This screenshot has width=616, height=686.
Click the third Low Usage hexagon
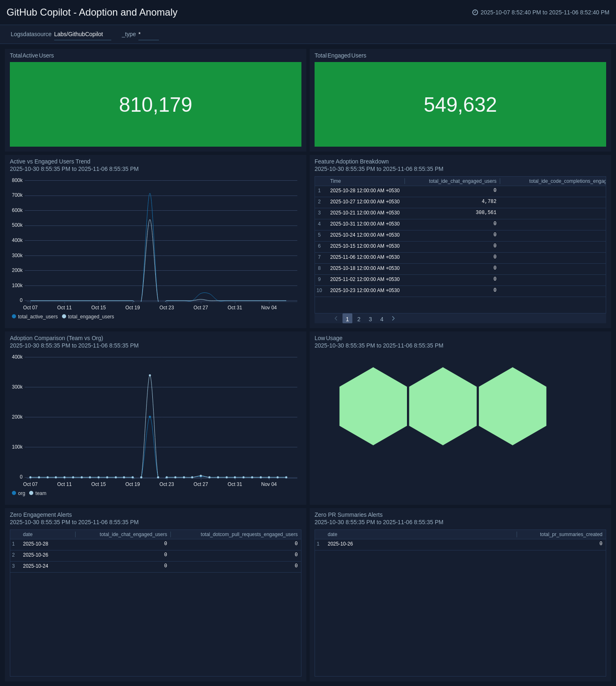pos(513,406)
